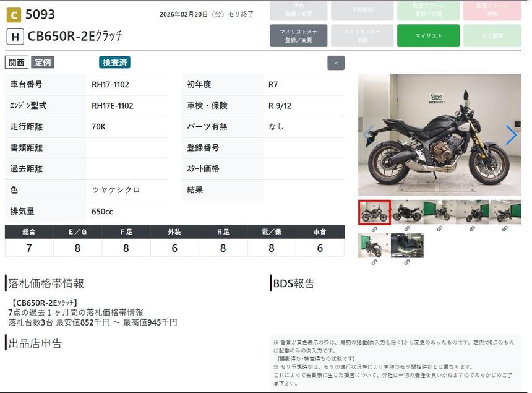Go to previous photo with left arrow

pos(368,135)
